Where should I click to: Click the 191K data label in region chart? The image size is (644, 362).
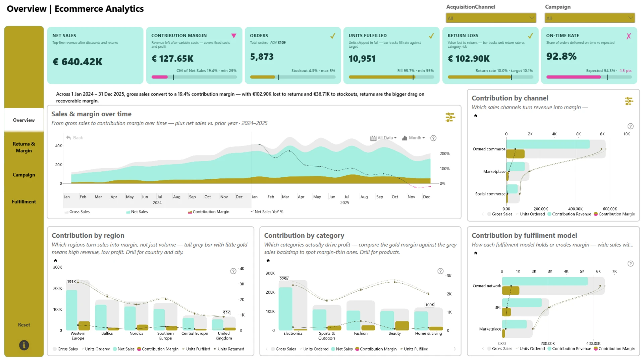[71, 282]
